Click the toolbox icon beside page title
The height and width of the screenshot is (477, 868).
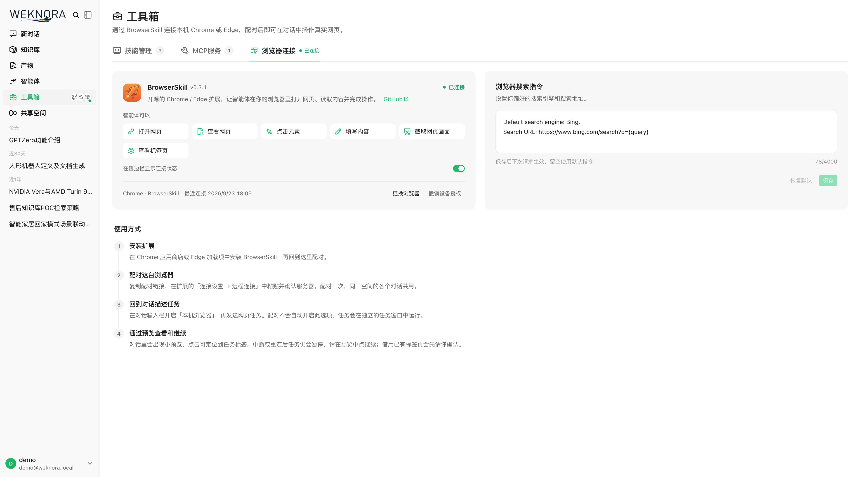118,16
